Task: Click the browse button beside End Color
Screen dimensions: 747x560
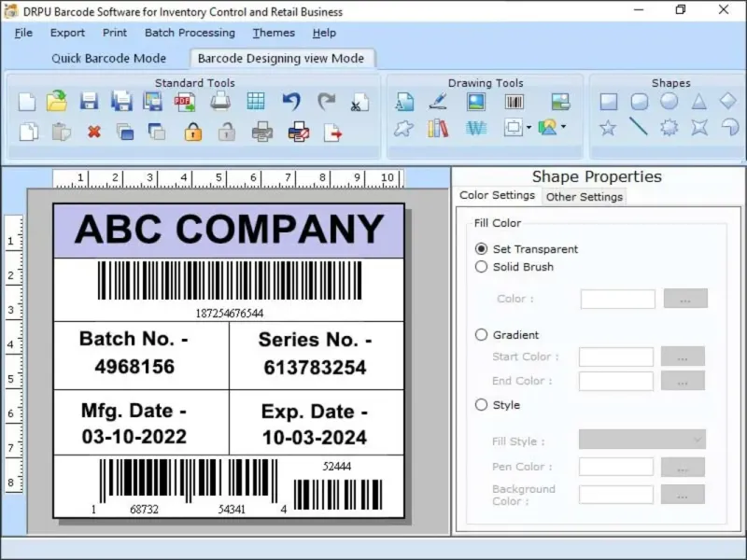Action: click(x=683, y=381)
